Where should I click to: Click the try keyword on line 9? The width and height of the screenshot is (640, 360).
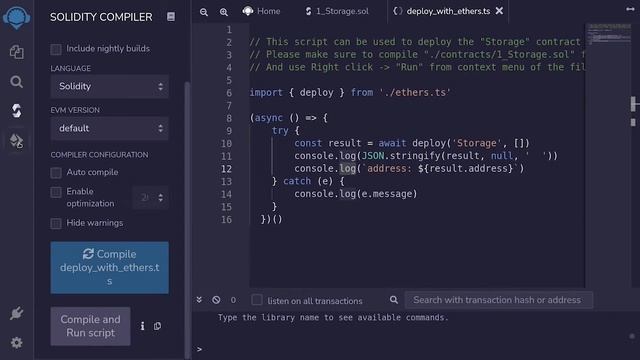[x=280, y=131]
